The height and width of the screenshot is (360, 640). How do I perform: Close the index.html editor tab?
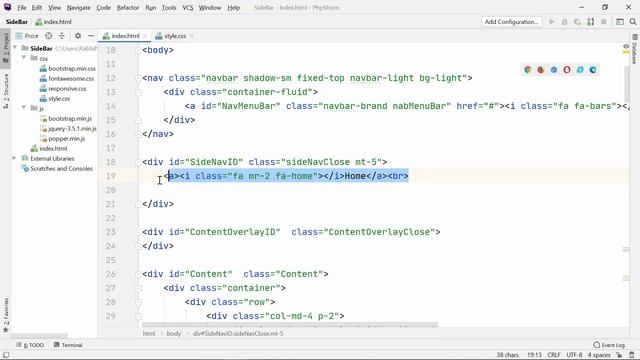point(144,36)
